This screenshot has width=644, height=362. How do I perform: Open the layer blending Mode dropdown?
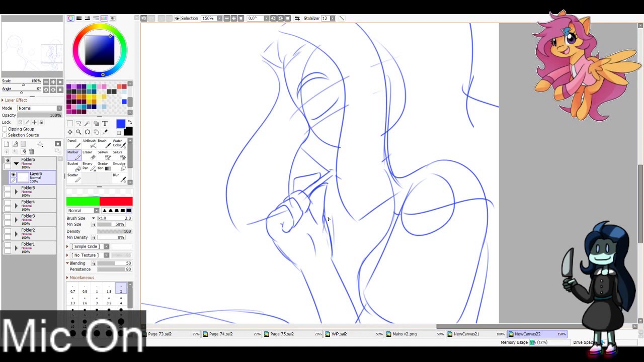point(40,108)
